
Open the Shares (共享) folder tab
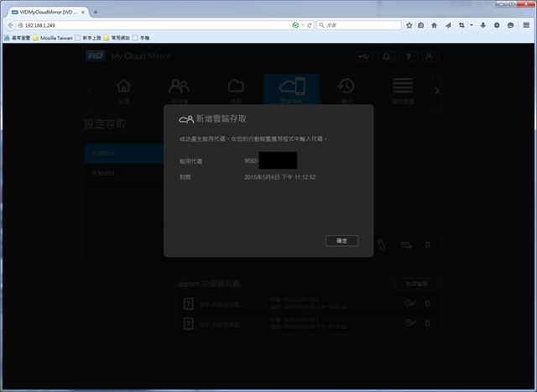(x=236, y=91)
